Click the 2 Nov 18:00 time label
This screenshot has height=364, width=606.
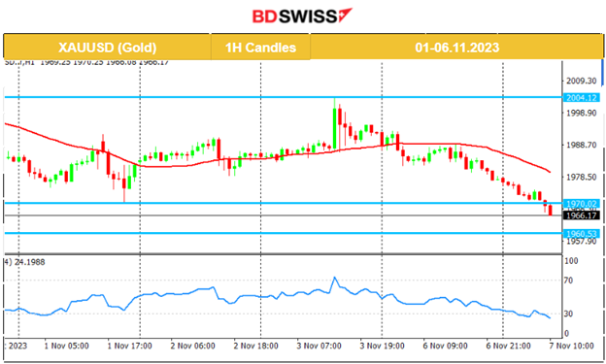[x=255, y=346]
